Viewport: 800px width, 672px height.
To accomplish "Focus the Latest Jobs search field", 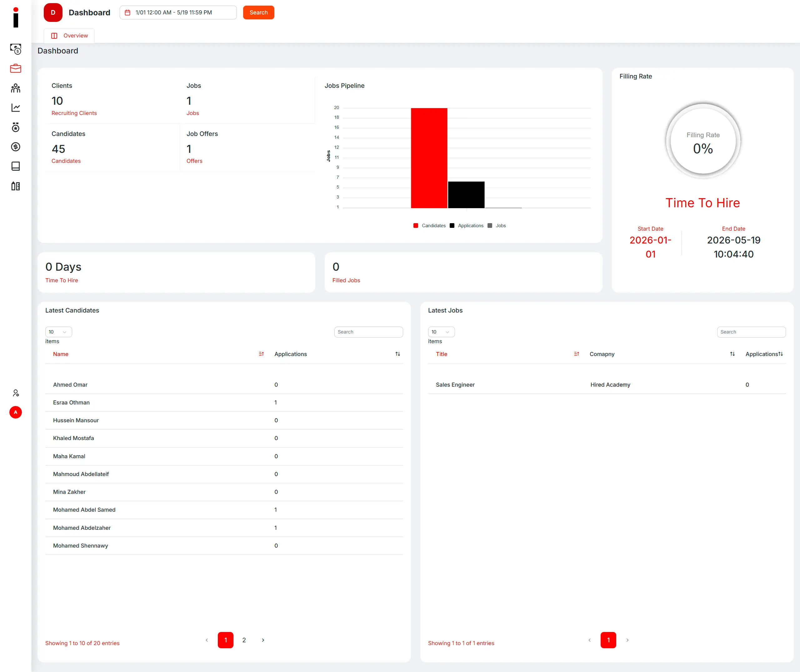I will tap(752, 332).
